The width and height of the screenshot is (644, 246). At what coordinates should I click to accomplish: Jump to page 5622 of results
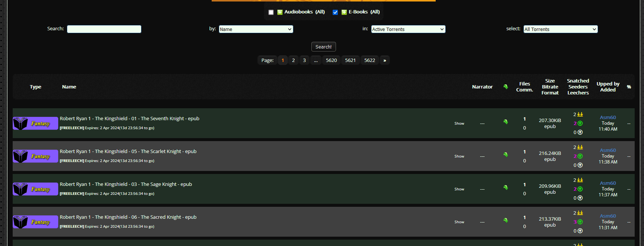tap(370, 60)
